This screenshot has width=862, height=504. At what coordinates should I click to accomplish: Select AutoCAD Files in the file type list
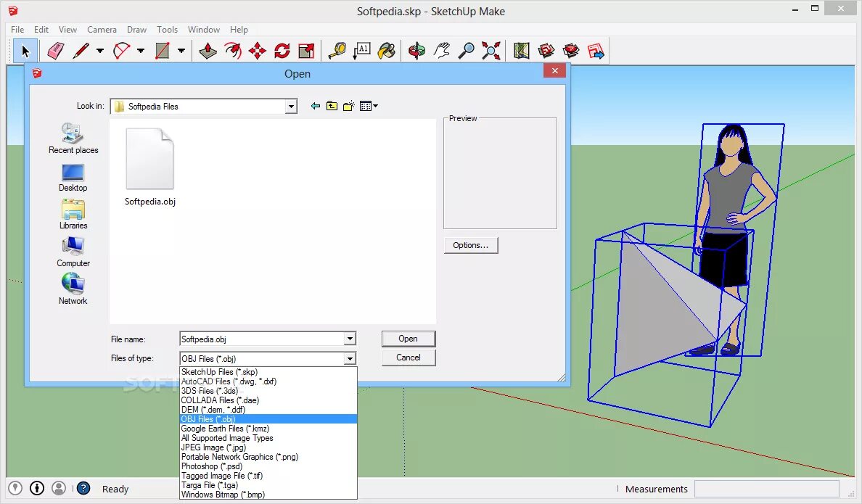pyautogui.click(x=234, y=381)
